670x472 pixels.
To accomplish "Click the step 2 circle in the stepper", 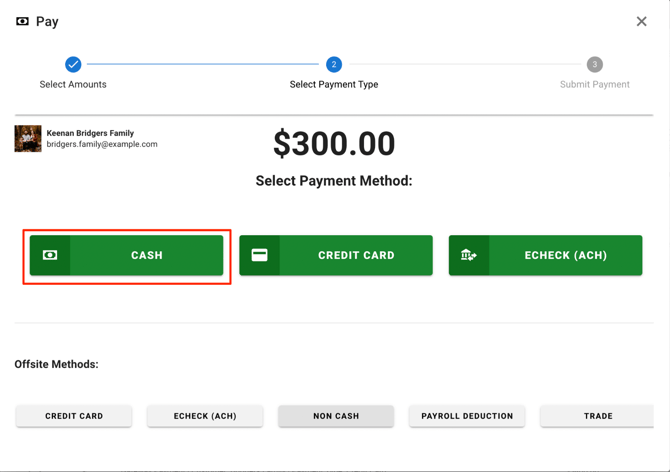I will (x=334, y=64).
